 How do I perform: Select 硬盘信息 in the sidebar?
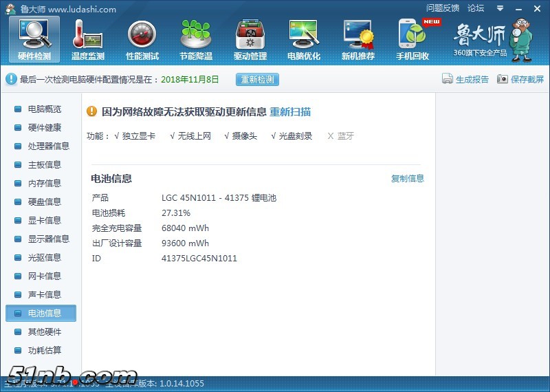pos(44,202)
